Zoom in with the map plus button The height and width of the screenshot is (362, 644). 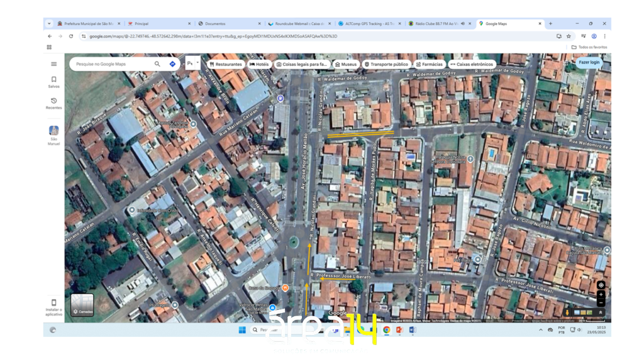click(601, 295)
